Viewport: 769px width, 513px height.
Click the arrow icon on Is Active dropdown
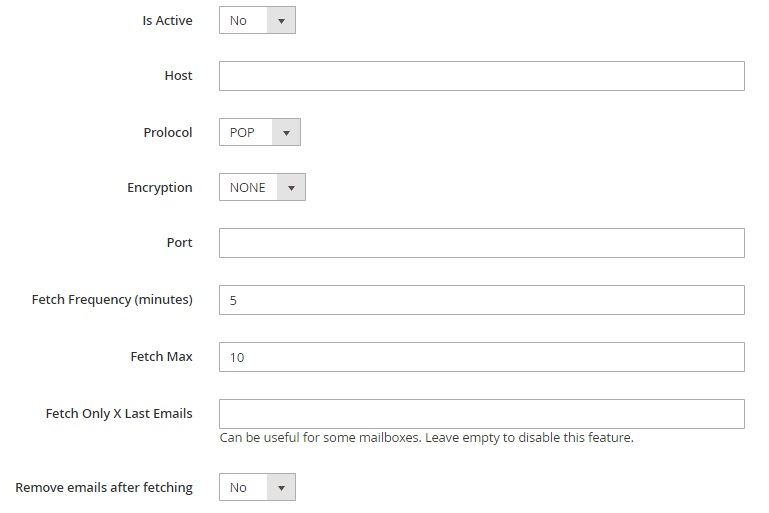click(x=281, y=21)
